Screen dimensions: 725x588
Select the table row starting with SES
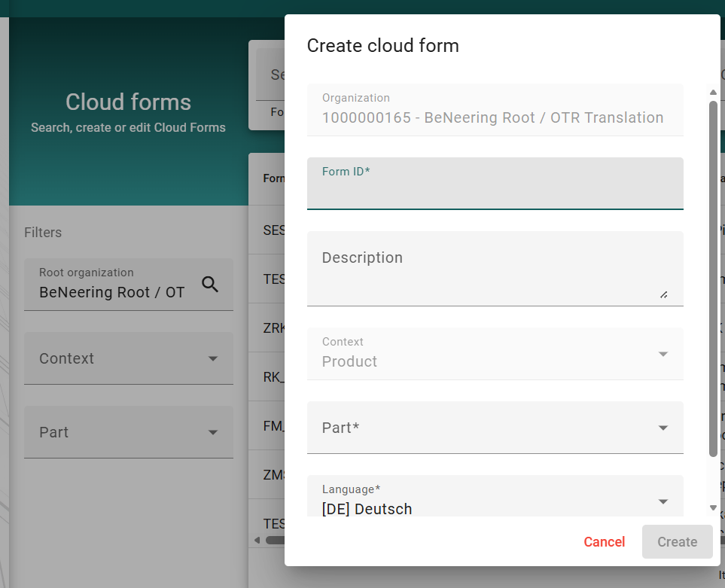tap(273, 230)
